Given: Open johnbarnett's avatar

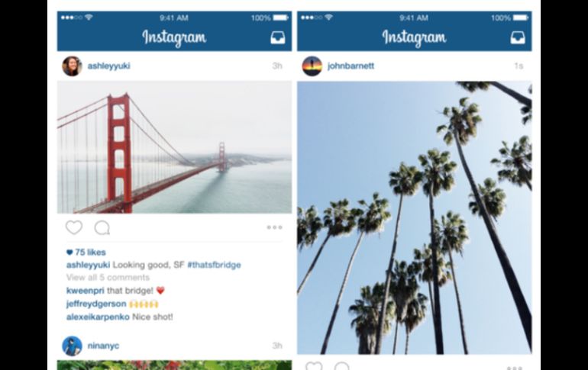Looking at the screenshot, I should coord(312,66).
